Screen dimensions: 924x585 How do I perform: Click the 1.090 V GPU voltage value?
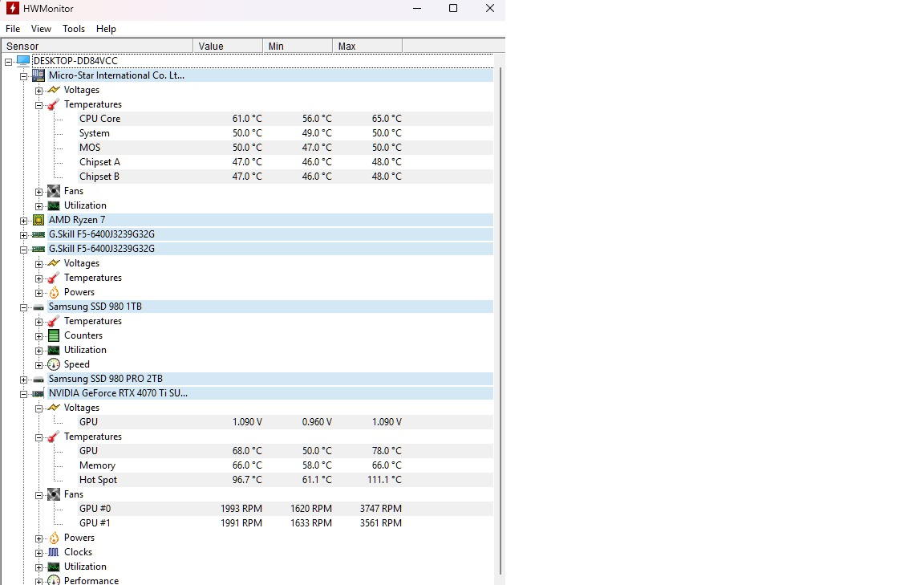click(x=247, y=422)
